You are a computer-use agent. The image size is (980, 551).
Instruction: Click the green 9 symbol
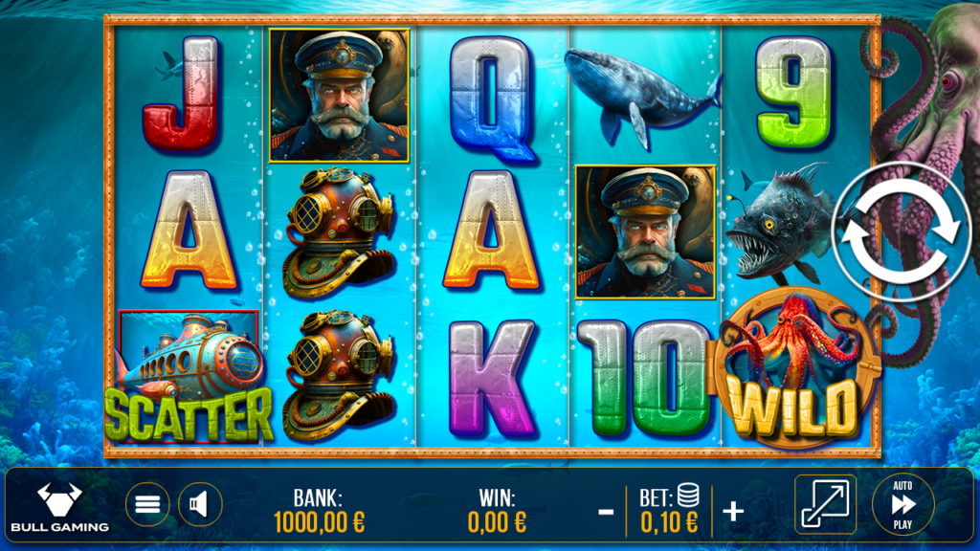pyautogui.click(x=793, y=93)
